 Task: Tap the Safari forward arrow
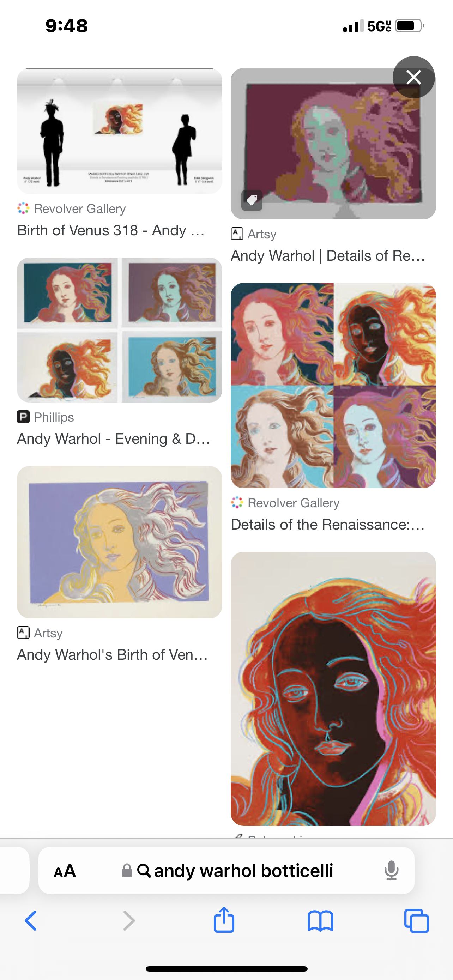point(129,920)
